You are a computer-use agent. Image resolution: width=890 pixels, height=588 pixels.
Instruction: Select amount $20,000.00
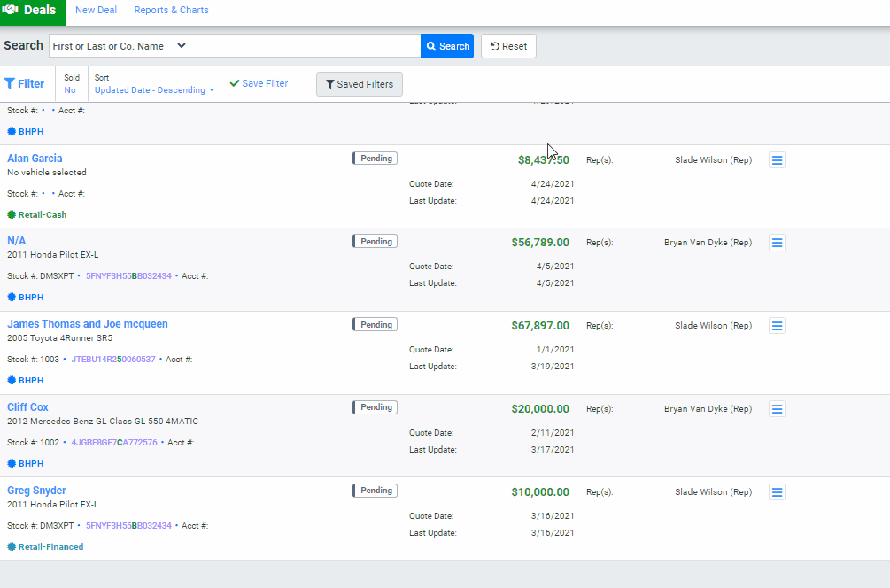point(540,408)
